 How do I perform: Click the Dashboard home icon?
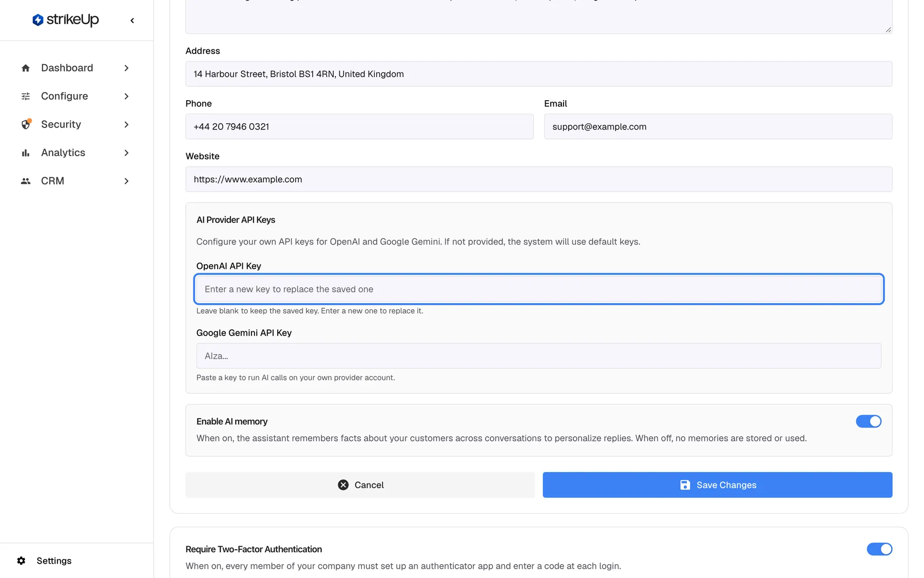(x=26, y=68)
